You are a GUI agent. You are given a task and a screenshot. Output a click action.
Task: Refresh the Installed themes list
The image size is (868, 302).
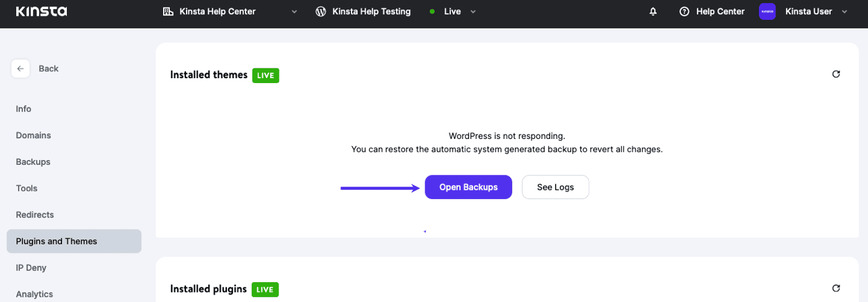point(836,74)
